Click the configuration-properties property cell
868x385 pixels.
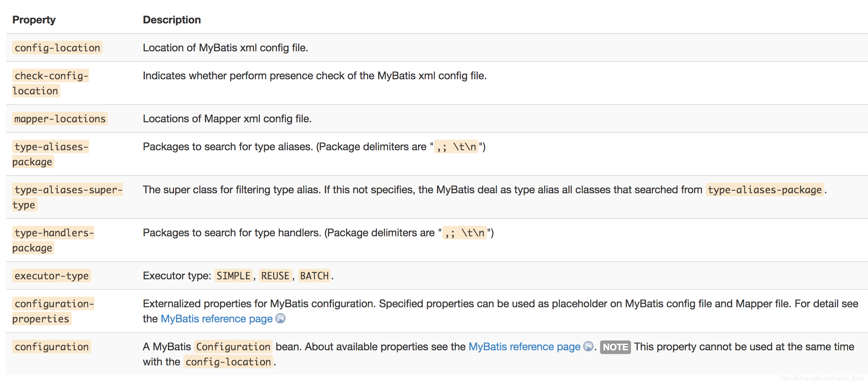53,311
